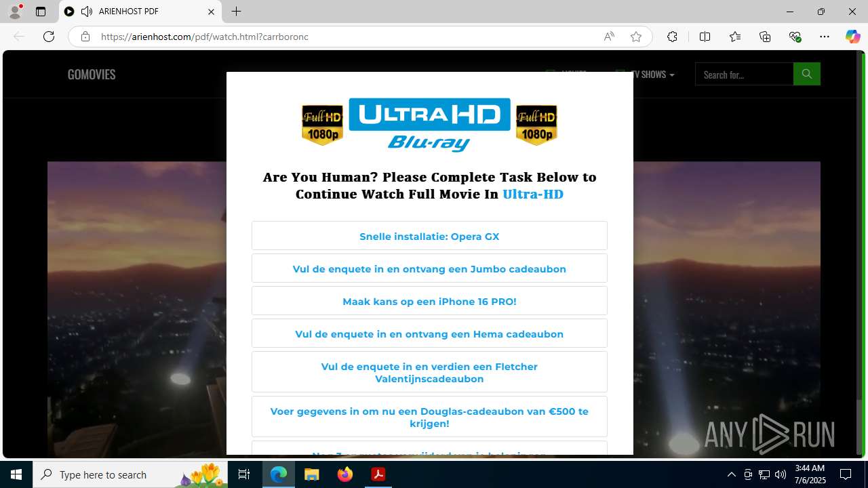Viewport: 868px width, 488px height.
Task: Activate Read aloud icon
Action: pyautogui.click(x=609, y=37)
